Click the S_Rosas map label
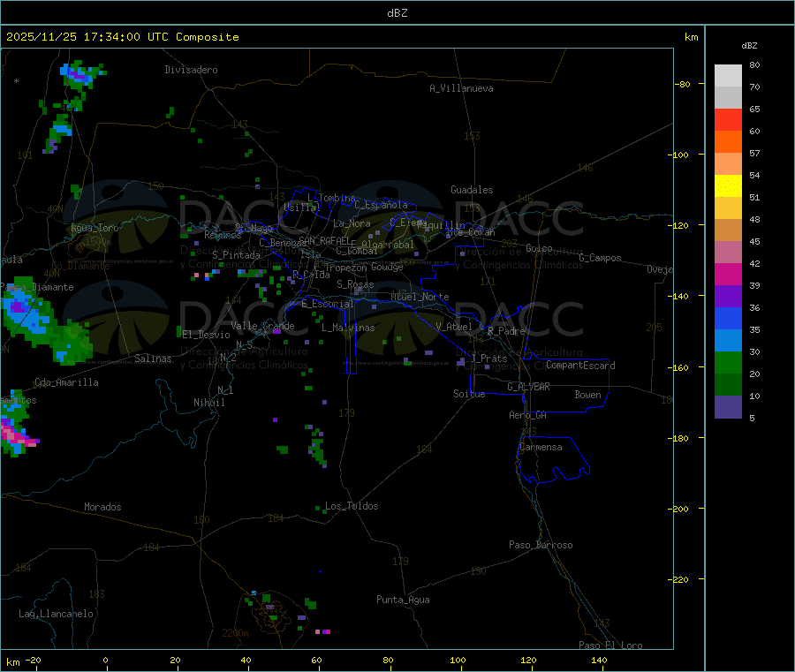 coord(355,284)
